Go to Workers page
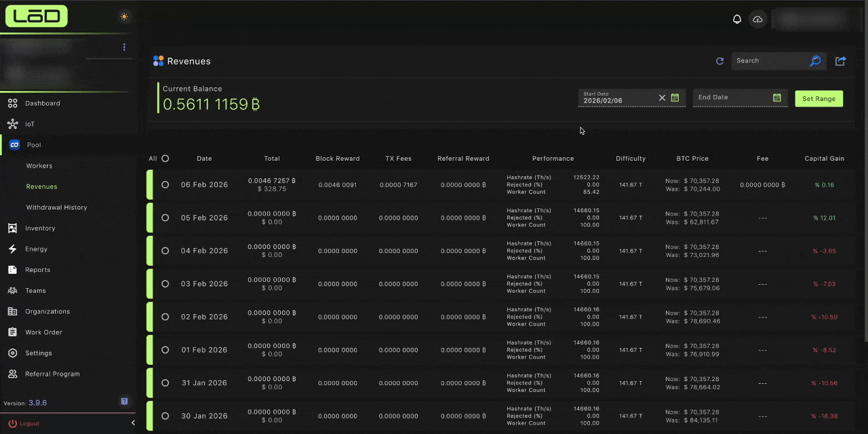868x434 pixels. [39, 165]
